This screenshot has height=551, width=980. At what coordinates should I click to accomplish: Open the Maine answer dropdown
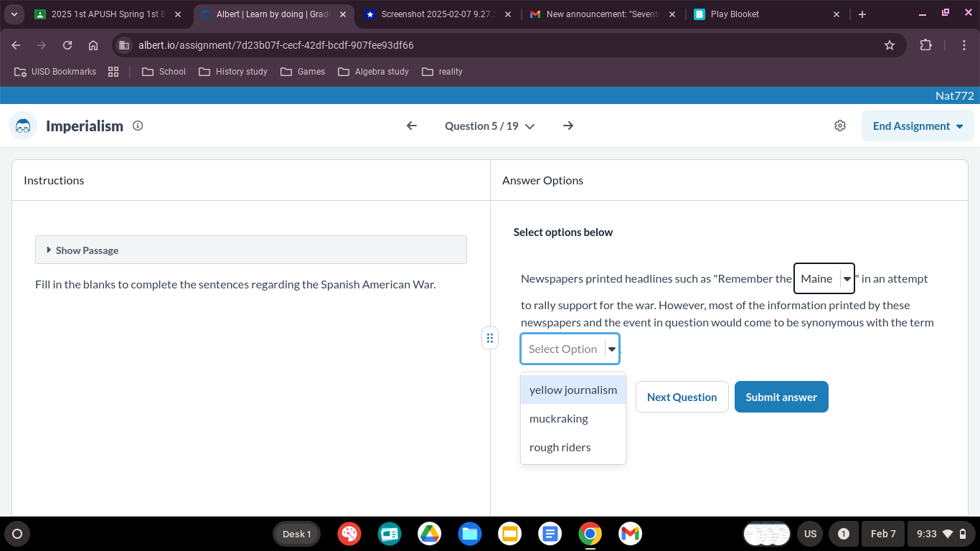824,278
